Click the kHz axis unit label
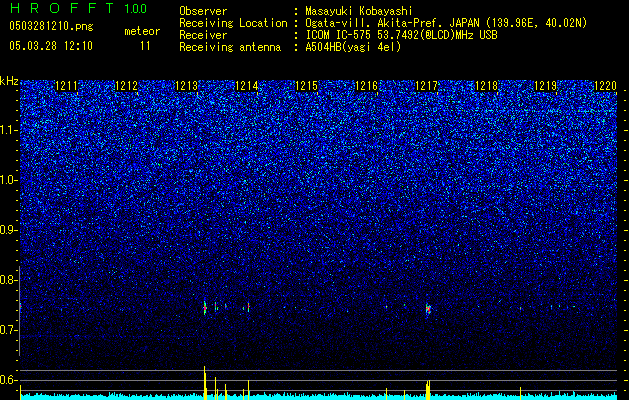629x400 pixels. (x=9, y=81)
